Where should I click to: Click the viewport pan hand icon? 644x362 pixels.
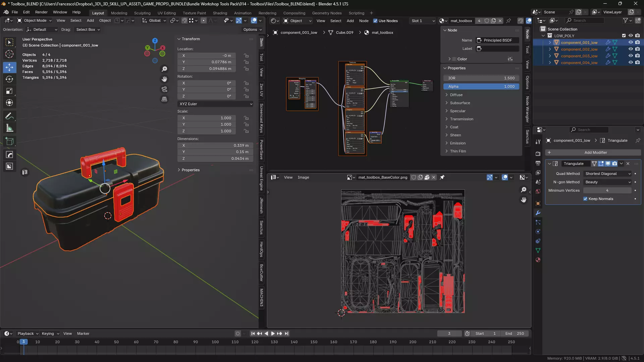[x=164, y=79]
